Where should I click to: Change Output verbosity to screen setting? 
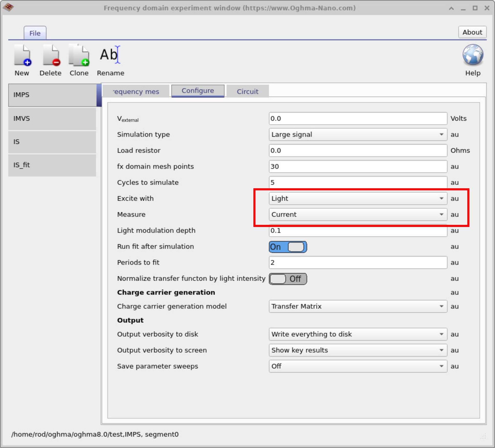[358, 350]
